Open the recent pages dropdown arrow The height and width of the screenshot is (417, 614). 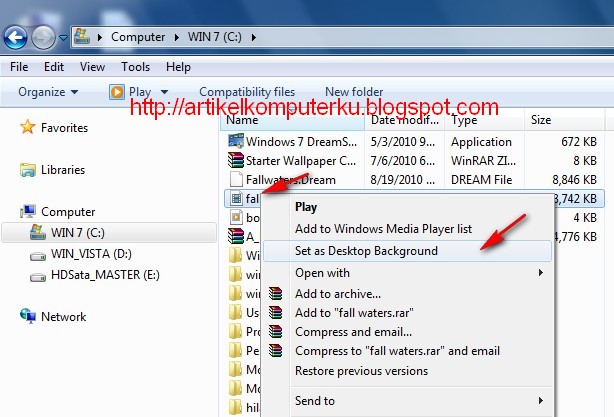pos(63,38)
